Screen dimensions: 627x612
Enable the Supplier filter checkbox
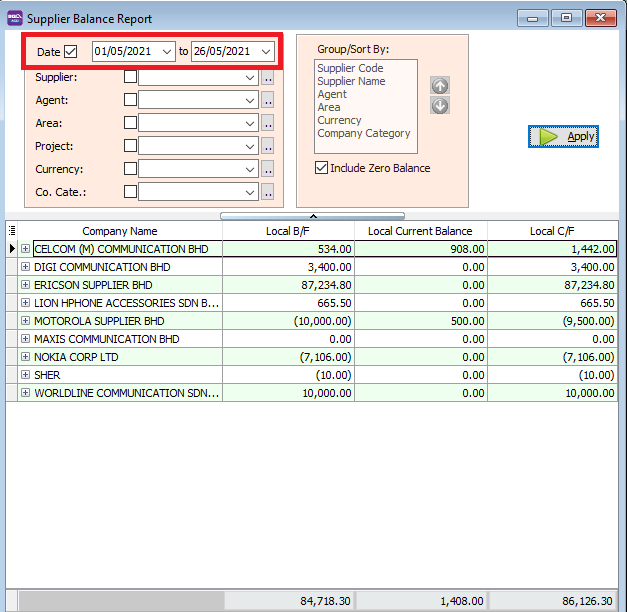(130, 77)
